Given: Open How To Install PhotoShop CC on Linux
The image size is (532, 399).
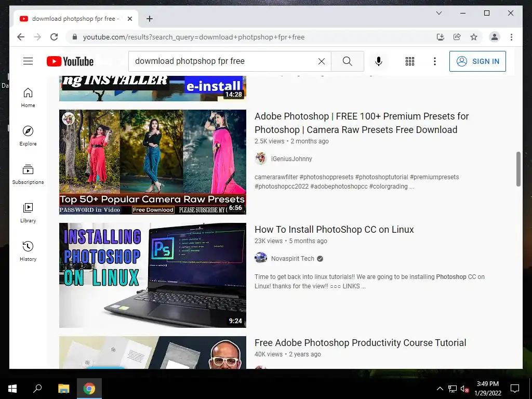Looking at the screenshot, I should [334, 229].
